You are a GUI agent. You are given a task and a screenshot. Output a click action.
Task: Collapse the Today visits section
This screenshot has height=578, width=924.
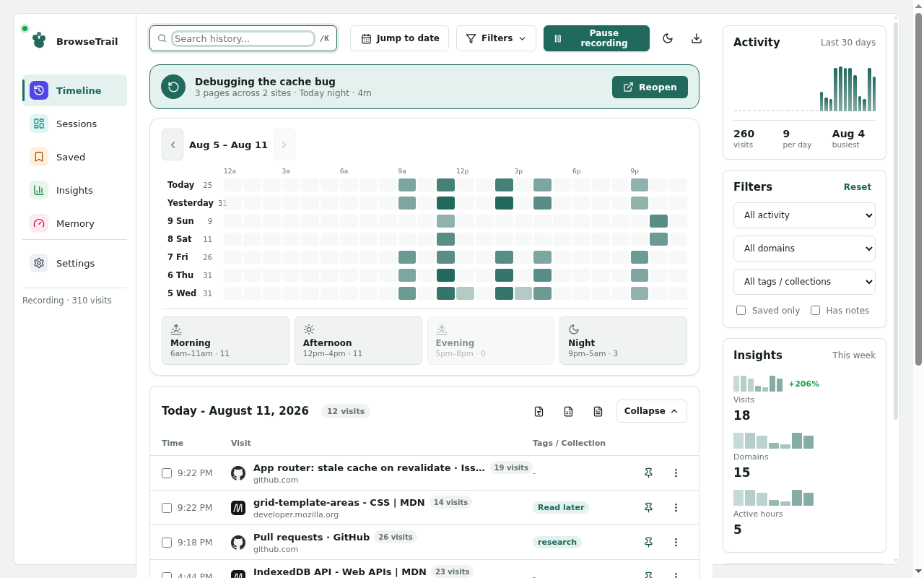coord(651,411)
